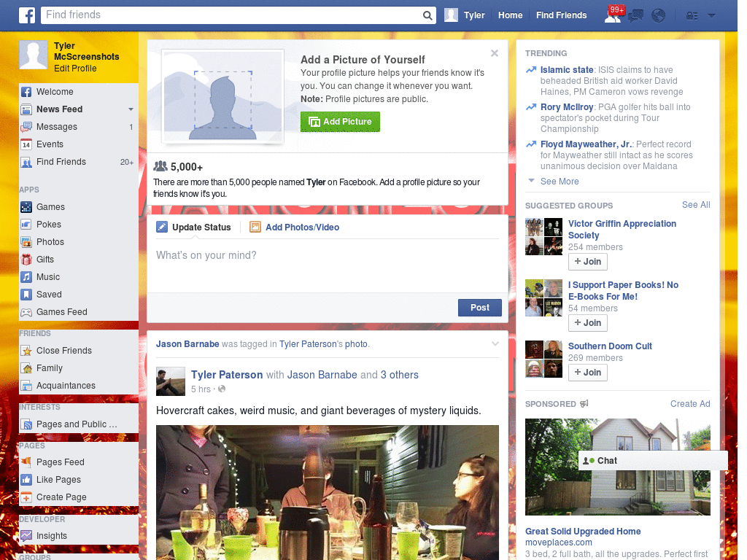Join I Support Paper Books group
747x560 pixels.
pyautogui.click(x=588, y=323)
